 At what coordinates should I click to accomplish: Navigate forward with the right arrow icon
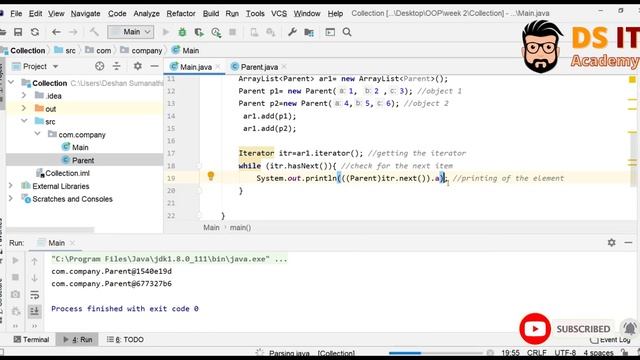[x=73, y=32]
